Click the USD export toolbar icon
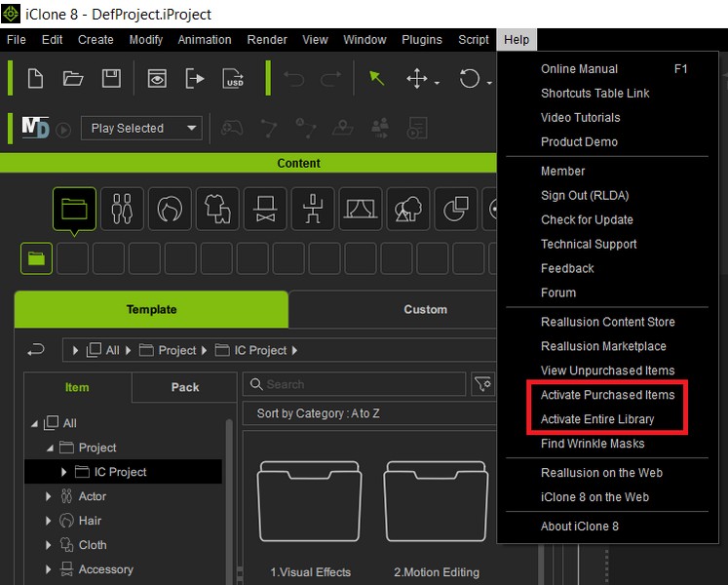The image size is (728, 585). click(233, 78)
